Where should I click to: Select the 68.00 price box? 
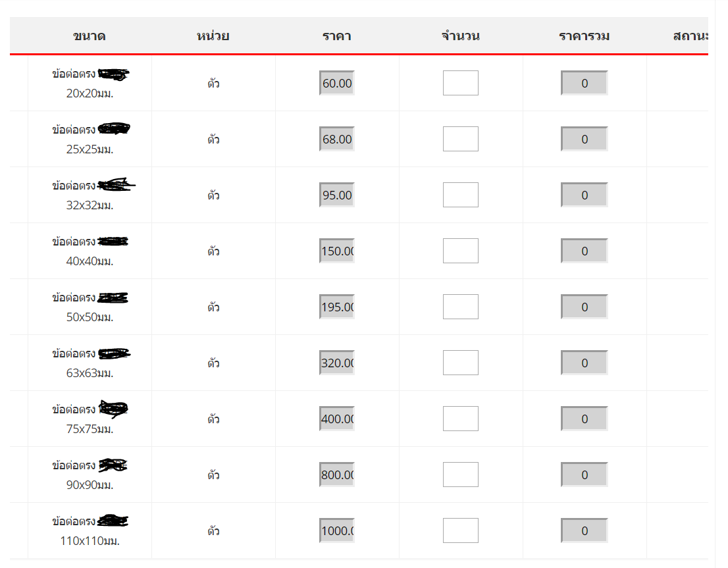[x=336, y=139]
